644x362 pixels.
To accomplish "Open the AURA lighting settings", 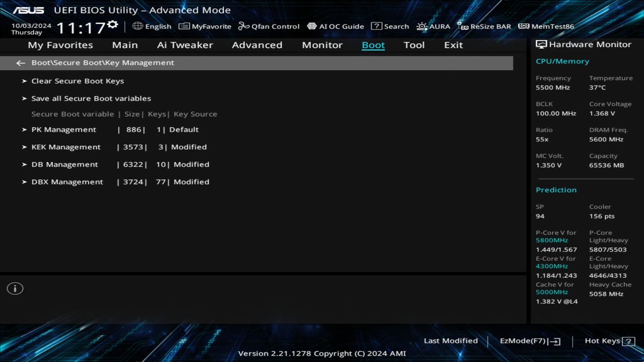I will (433, 26).
